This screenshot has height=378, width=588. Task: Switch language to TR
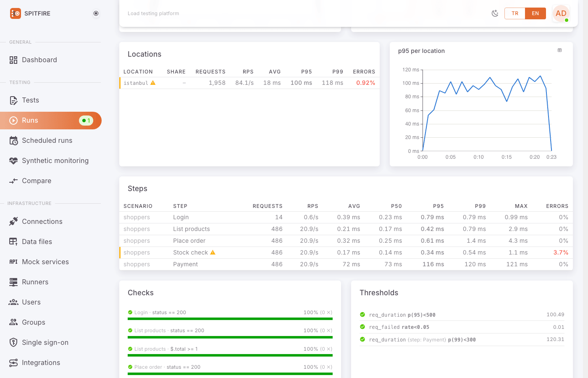point(515,13)
